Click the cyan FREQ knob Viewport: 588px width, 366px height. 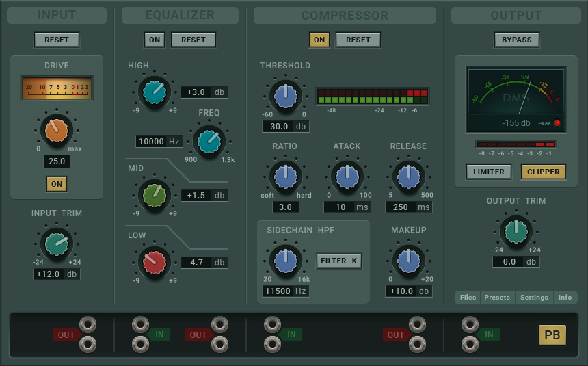[x=209, y=142]
